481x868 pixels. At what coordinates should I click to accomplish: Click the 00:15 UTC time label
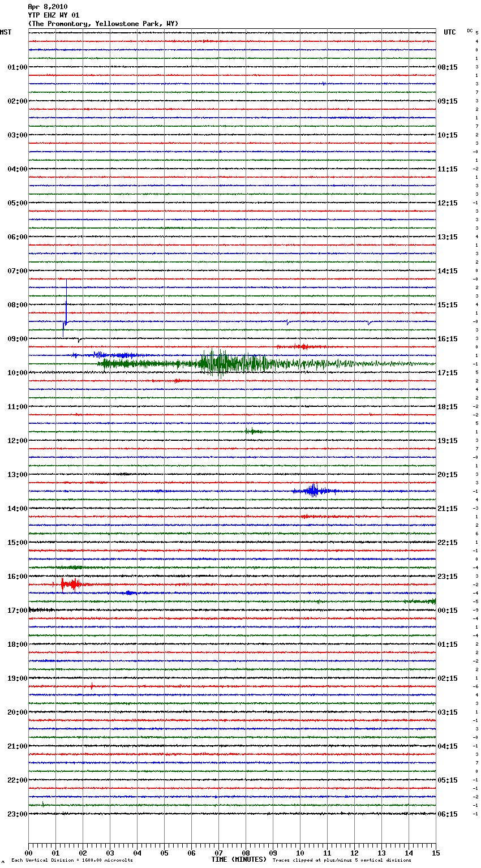point(448,611)
